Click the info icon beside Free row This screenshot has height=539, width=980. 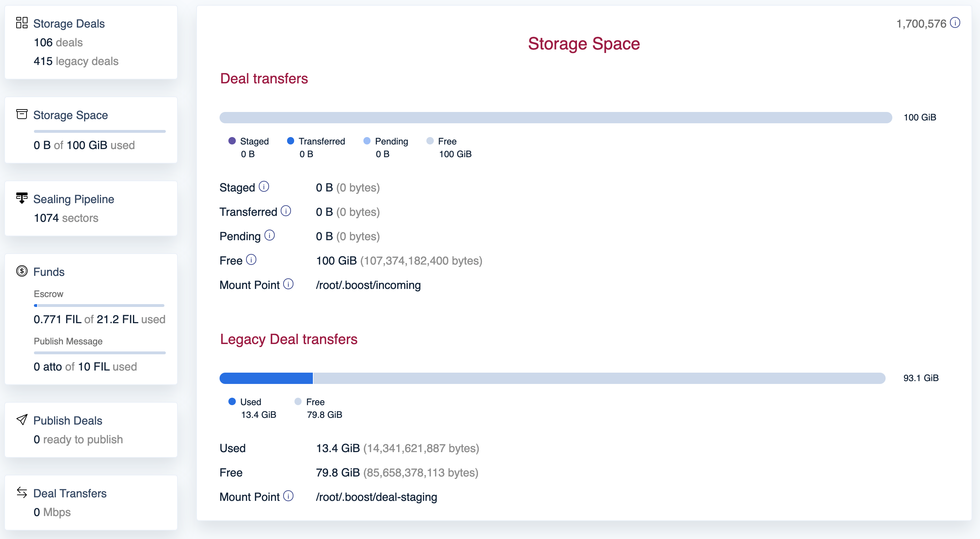[x=251, y=260]
